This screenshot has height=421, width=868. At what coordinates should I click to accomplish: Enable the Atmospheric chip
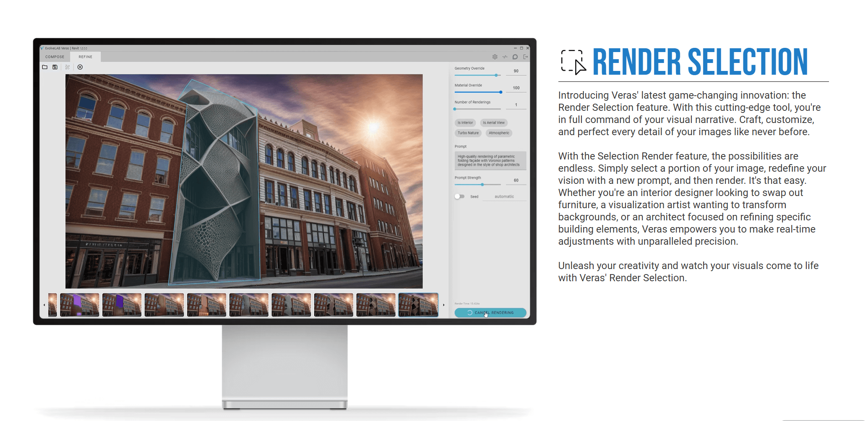[x=499, y=133]
